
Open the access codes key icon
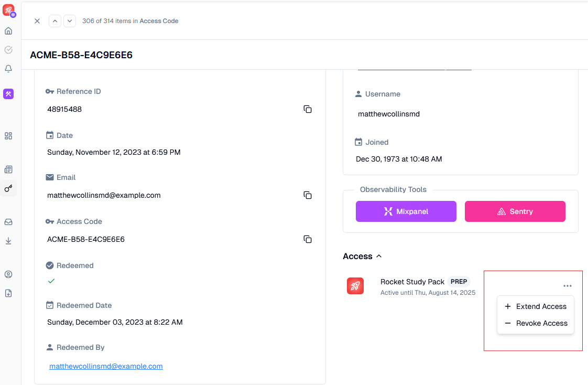coord(8,188)
